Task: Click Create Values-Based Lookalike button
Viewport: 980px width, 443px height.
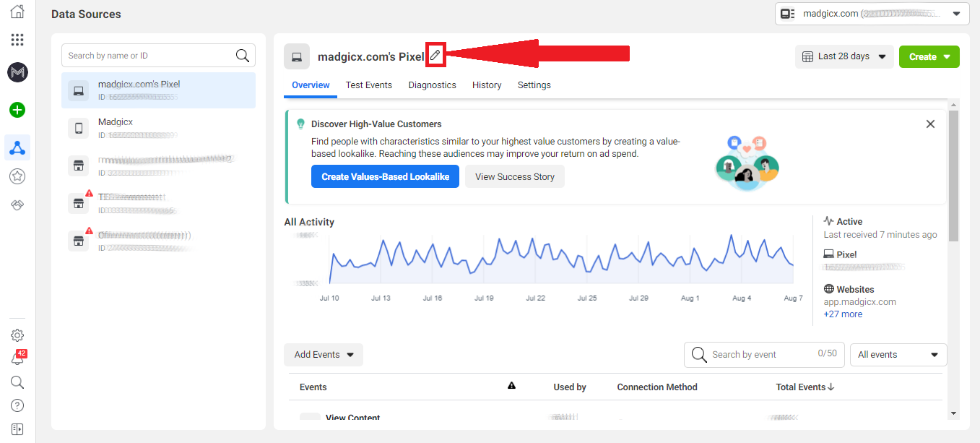Action: (385, 176)
